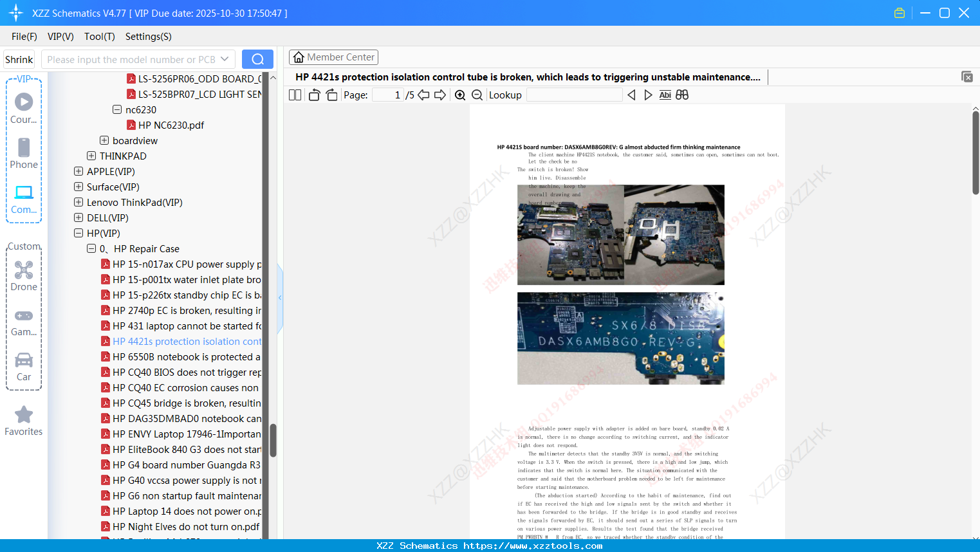The image size is (980, 552).
Task: Zoom in on the document
Action: pyautogui.click(x=460, y=95)
